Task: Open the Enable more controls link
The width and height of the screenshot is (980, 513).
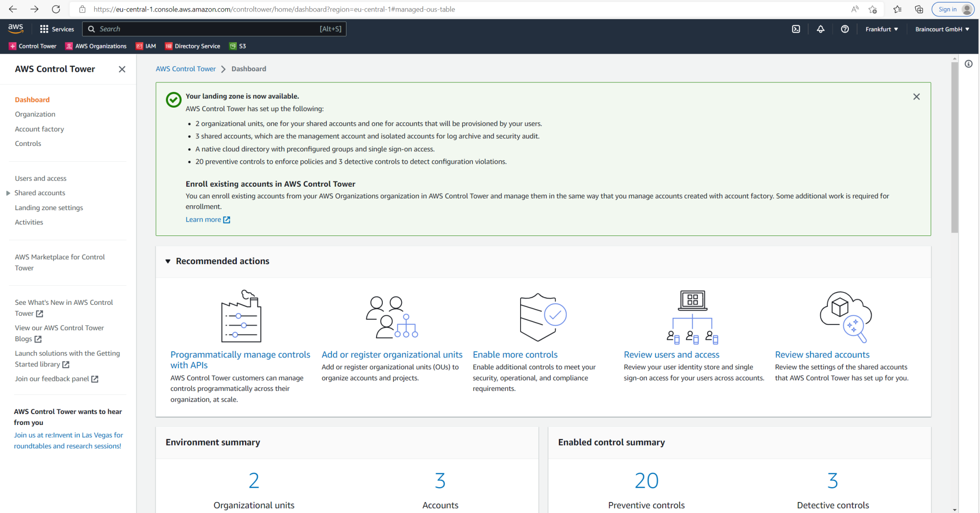Action: point(515,355)
